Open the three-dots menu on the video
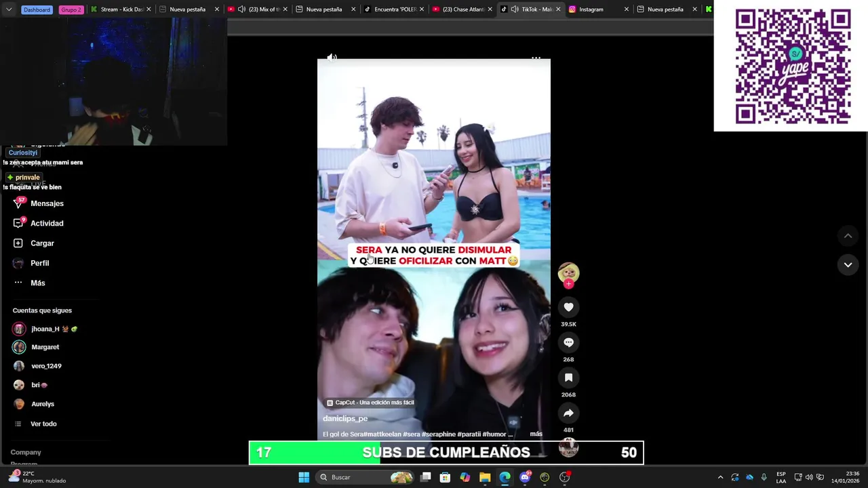Viewport: 868px width, 488px height. [x=536, y=58]
